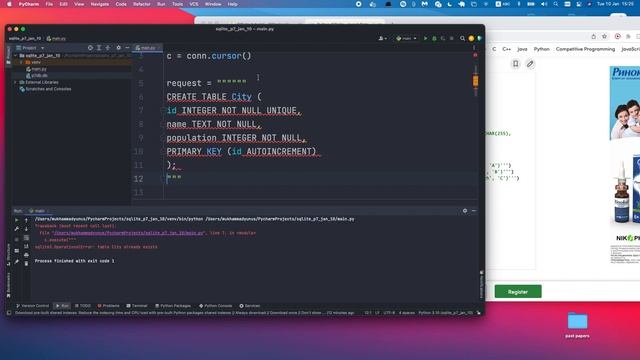Click UTF-8 encoding in status bar
The image size is (640, 360).
(x=389, y=313)
